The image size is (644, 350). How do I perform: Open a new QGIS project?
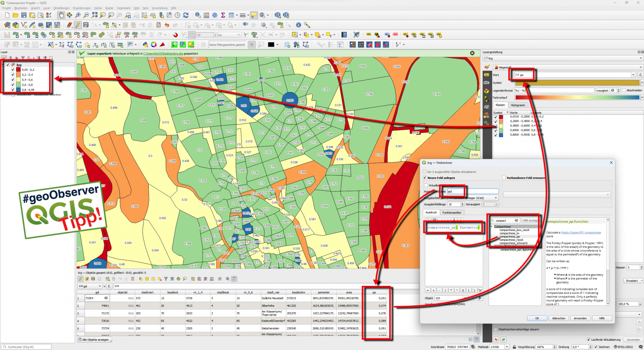point(7,15)
